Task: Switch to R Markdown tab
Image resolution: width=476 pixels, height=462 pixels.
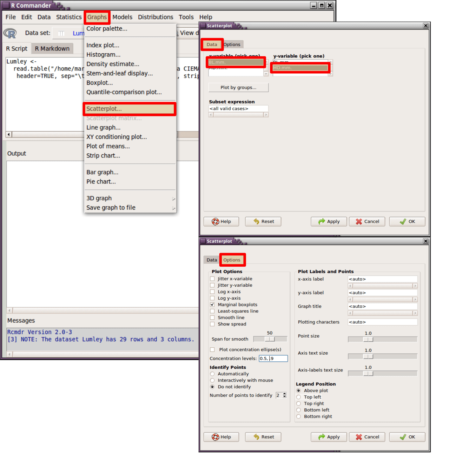Action: click(x=52, y=49)
